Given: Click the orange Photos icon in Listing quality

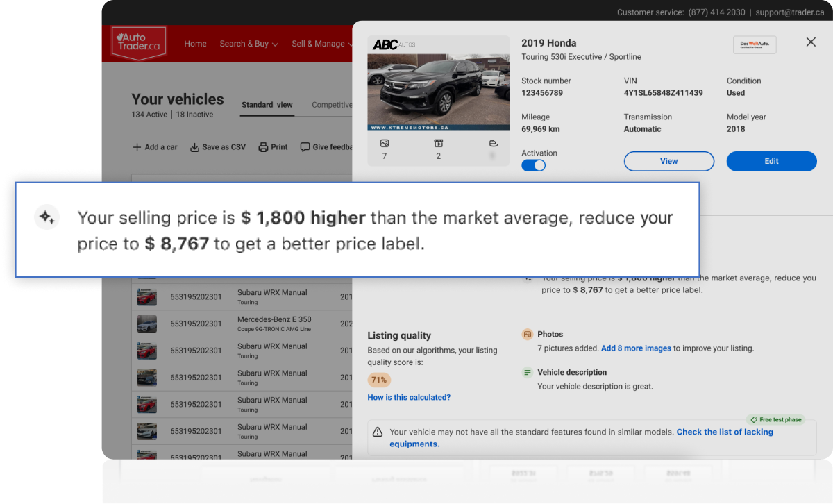Looking at the screenshot, I should (528, 334).
